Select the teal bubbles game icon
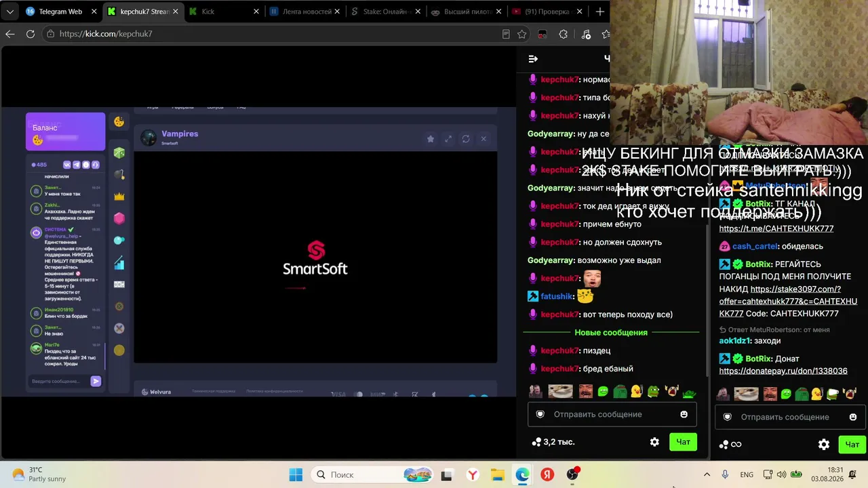 119,240
